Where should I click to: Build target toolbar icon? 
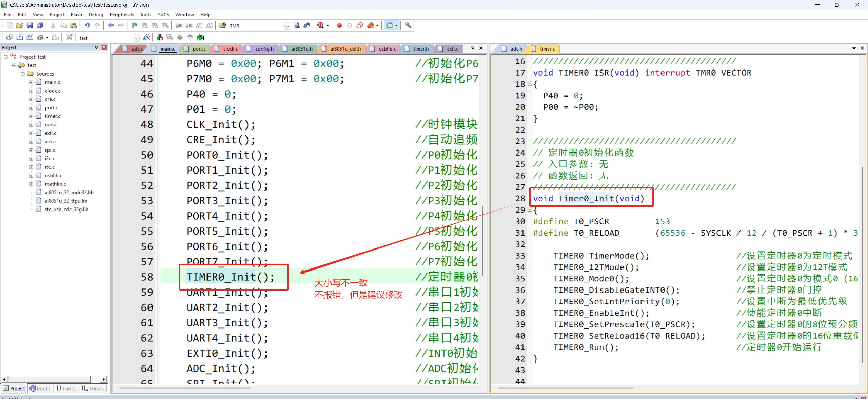(20, 37)
